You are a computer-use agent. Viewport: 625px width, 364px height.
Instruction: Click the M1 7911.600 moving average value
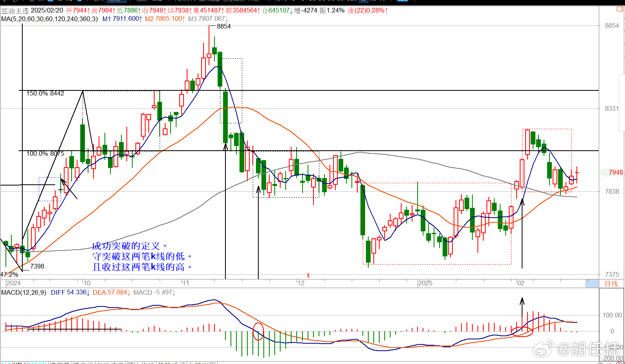(122, 19)
